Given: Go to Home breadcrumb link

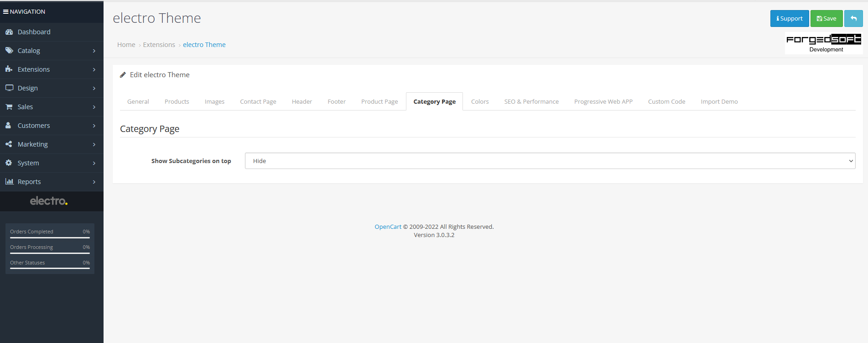Looking at the screenshot, I should point(126,45).
